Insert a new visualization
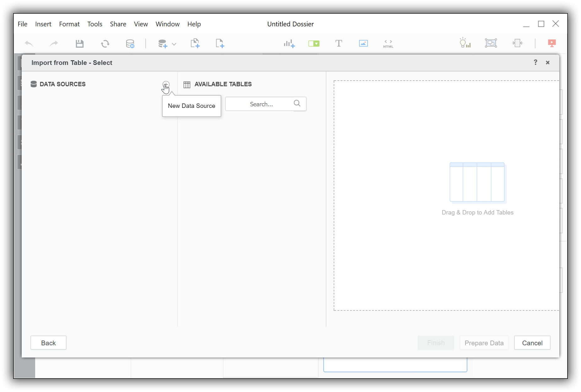This screenshot has height=392, width=581. tap(289, 44)
